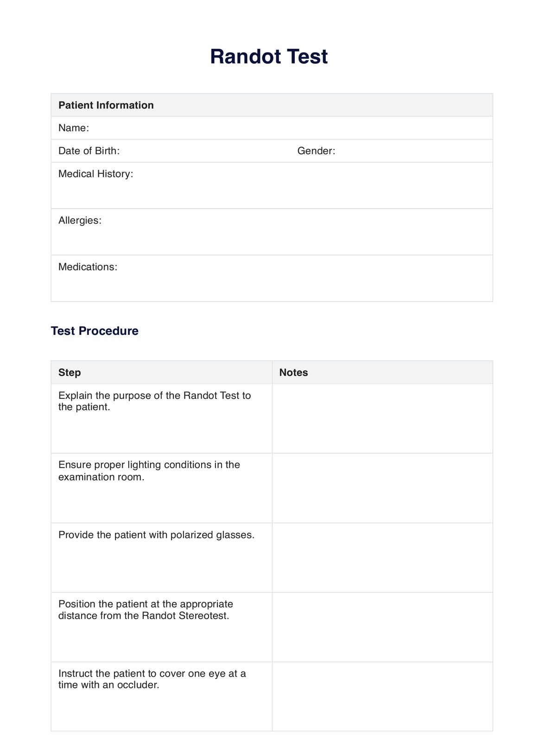Click the Notes cell for lighting conditions step
Screen dimensions: 545x756
coord(382,488)
